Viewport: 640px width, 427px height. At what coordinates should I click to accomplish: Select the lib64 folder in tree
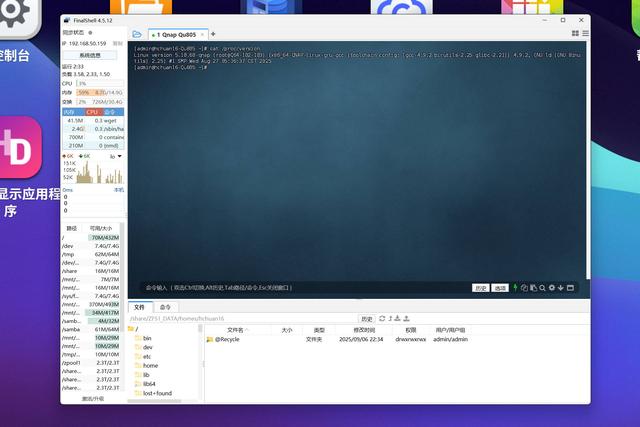[145, 384]
